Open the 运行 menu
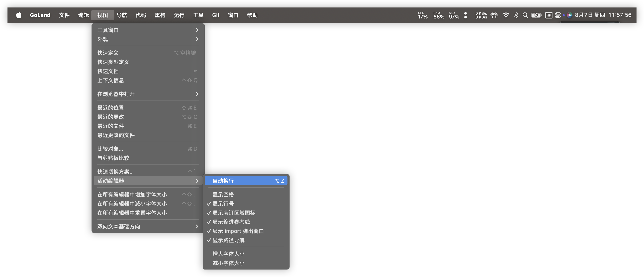644x277 pixels. pos(179,15)
